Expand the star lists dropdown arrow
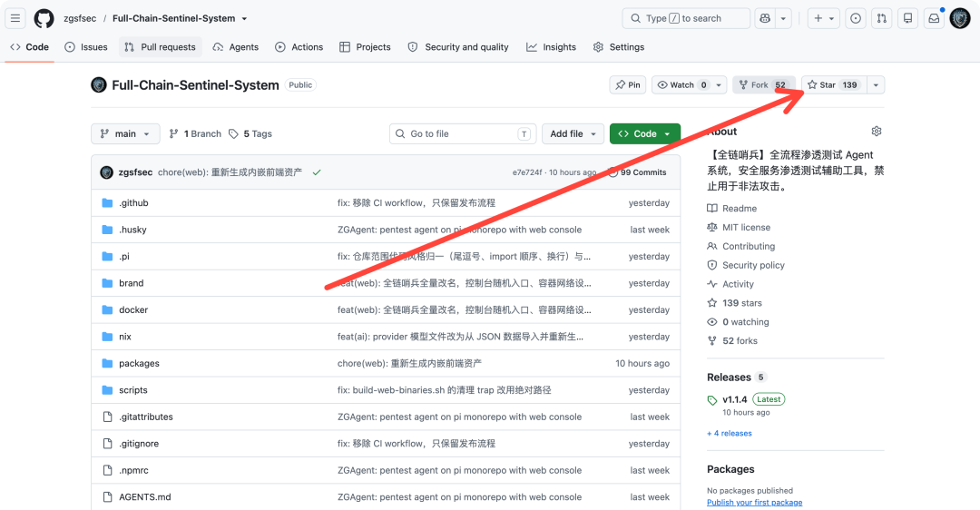980x510 pixels. (876, 85)
